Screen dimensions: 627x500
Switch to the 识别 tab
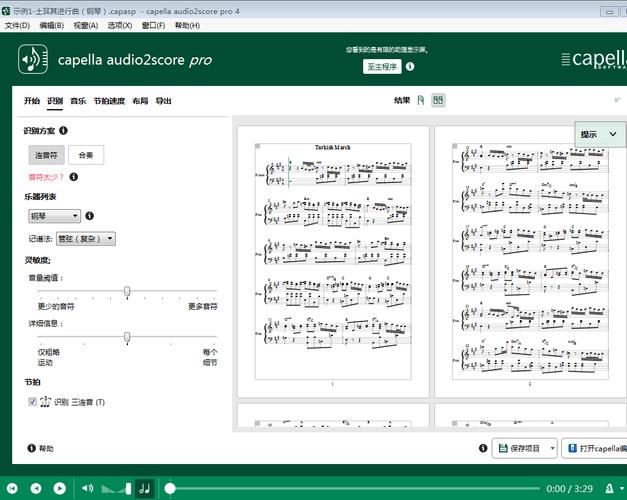[55, 101]
